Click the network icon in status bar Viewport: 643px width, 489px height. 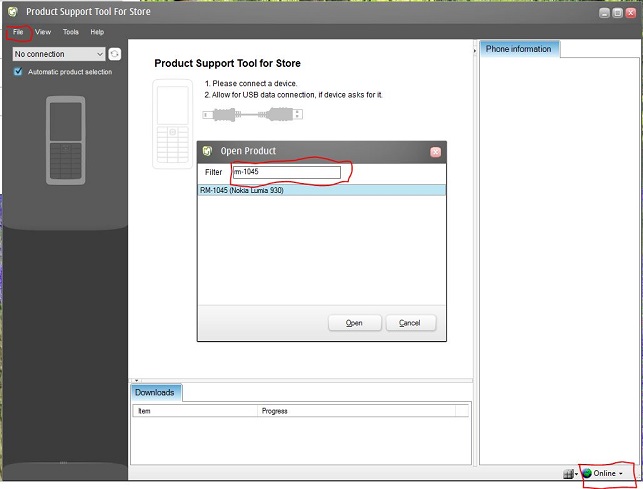tap(568, 473)
